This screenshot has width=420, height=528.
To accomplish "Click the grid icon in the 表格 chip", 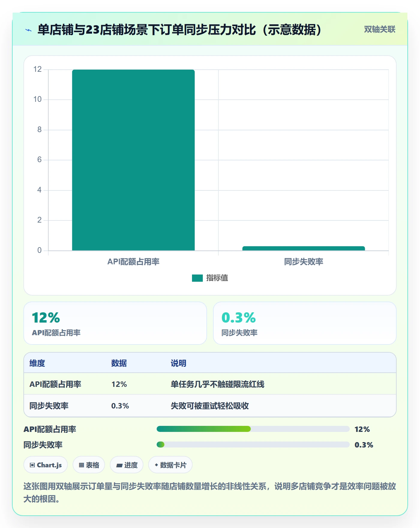I will [x=81, y=465].
